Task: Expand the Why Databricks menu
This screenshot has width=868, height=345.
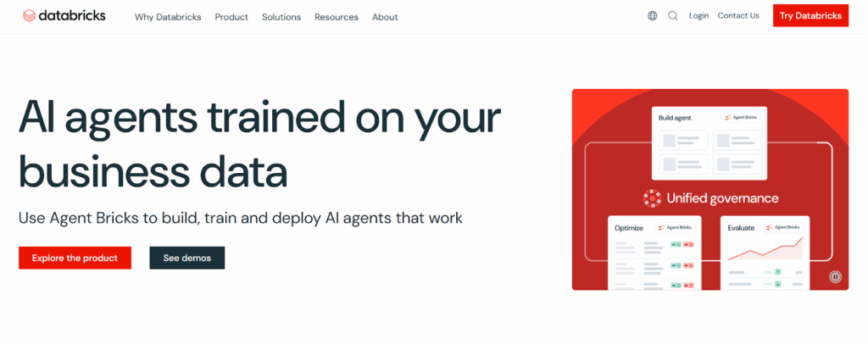Action: click(168, 17)
